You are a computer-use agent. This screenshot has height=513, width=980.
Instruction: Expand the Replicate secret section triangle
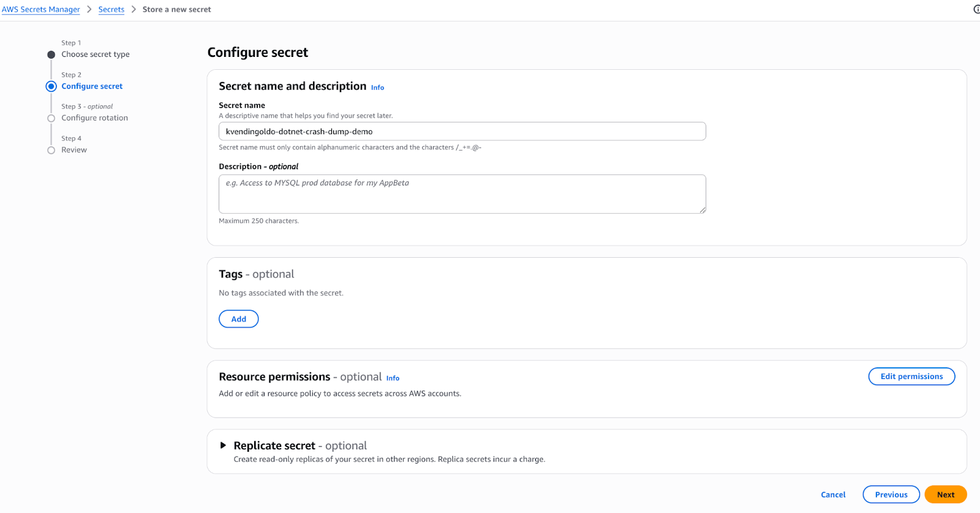point(223,446)
